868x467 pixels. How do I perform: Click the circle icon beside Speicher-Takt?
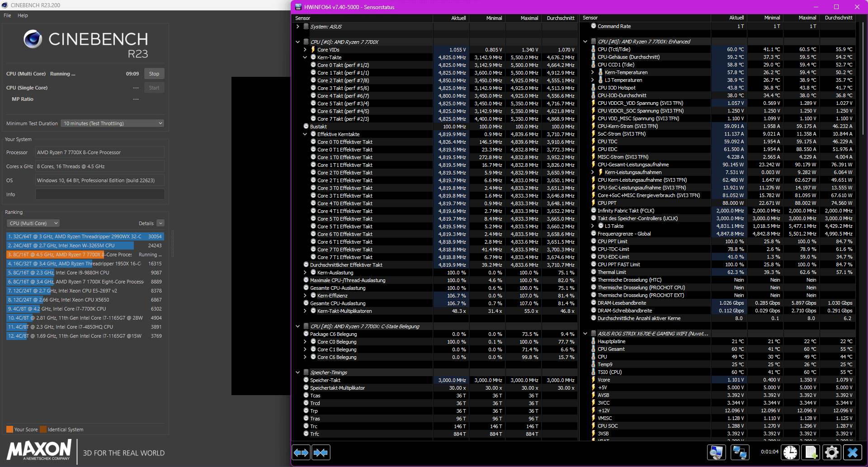tap(306, 380)
